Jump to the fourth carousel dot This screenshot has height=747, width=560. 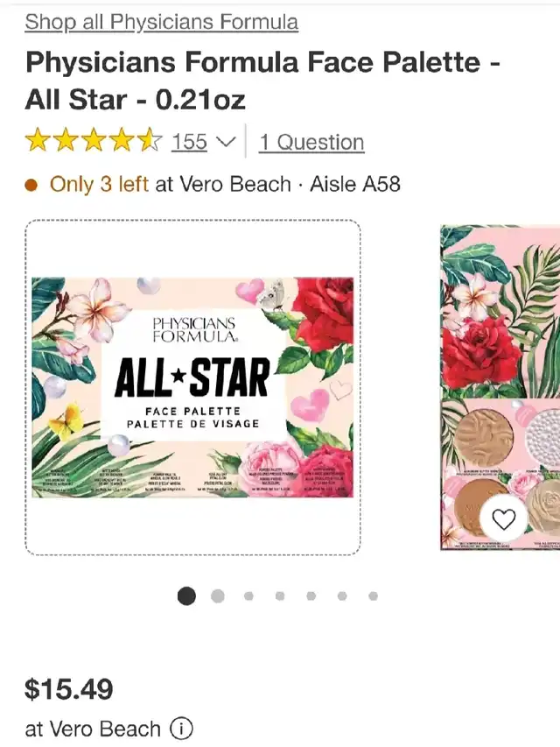280,595
